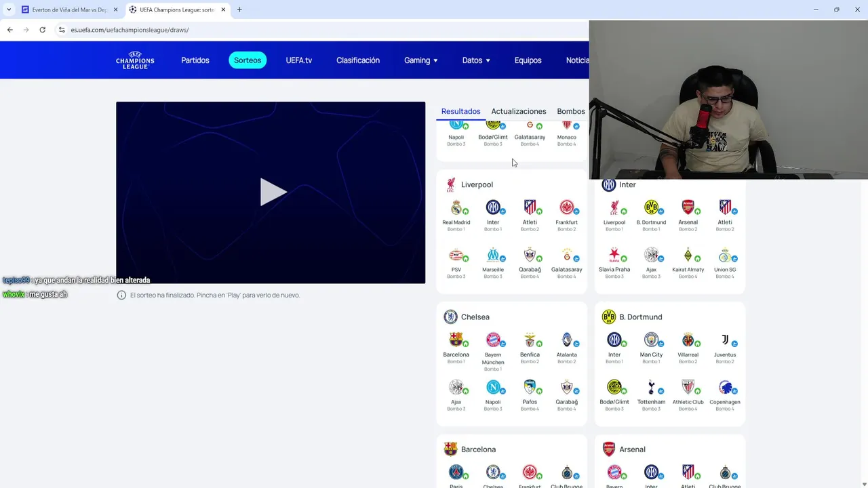Viewport: 868px width, 488px height.
Task: Click Monaco crest in top card
Action: click(x=567, y=125)
